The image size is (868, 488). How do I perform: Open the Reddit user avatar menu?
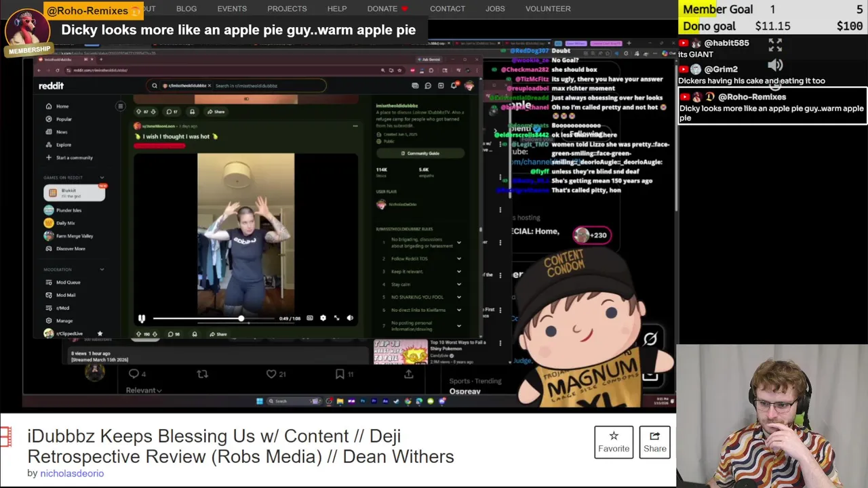pyautogui.click(x=469, y=86)
